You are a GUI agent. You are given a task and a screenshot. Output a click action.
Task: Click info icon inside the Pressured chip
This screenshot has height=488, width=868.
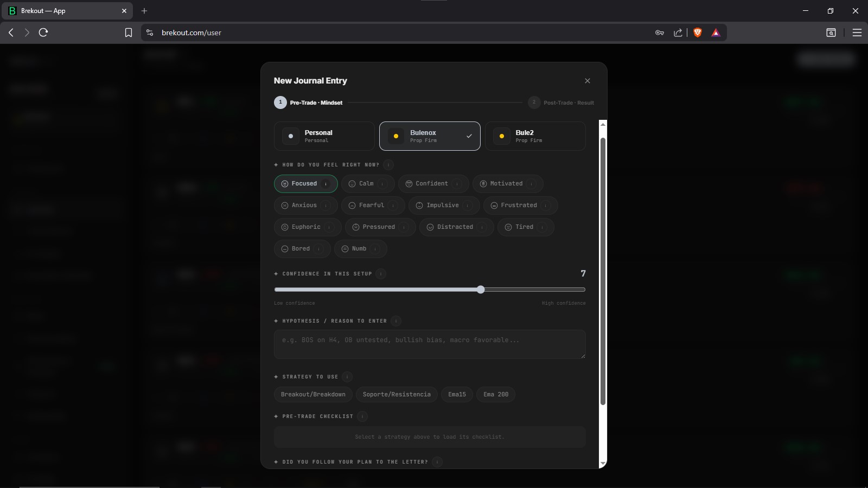(404, 227)
